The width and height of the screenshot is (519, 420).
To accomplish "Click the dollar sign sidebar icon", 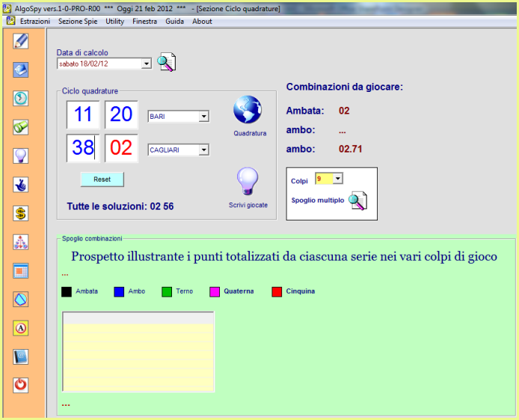I will click(x=21, y=213).
